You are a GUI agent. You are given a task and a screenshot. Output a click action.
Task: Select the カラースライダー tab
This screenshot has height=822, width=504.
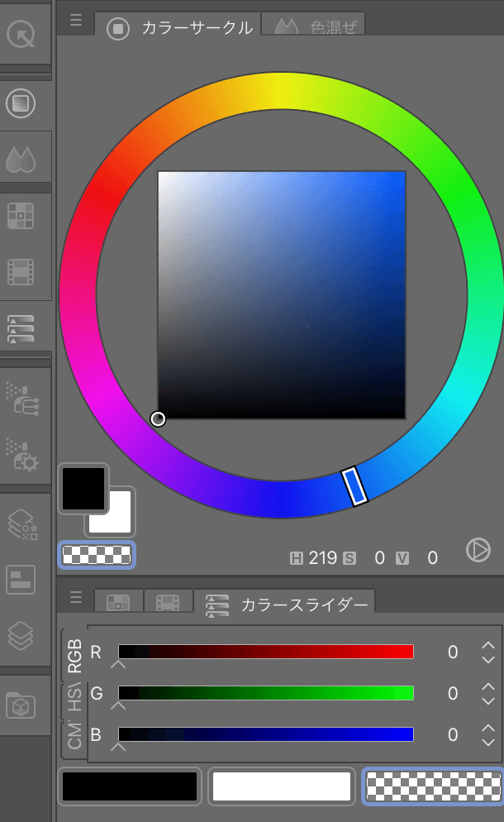(284, 605)
